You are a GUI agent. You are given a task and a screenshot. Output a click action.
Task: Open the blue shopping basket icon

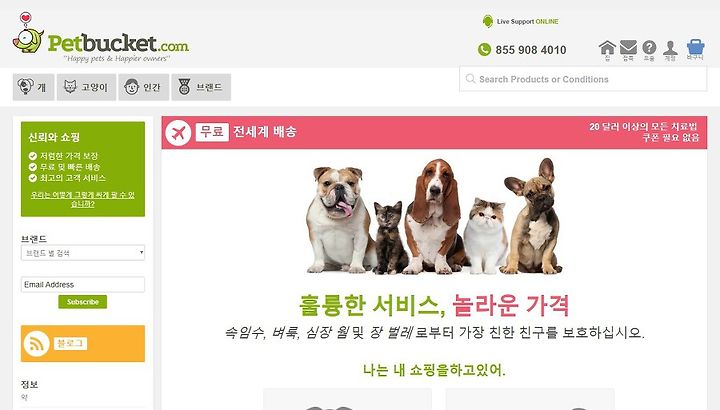[x=696, y=47]
